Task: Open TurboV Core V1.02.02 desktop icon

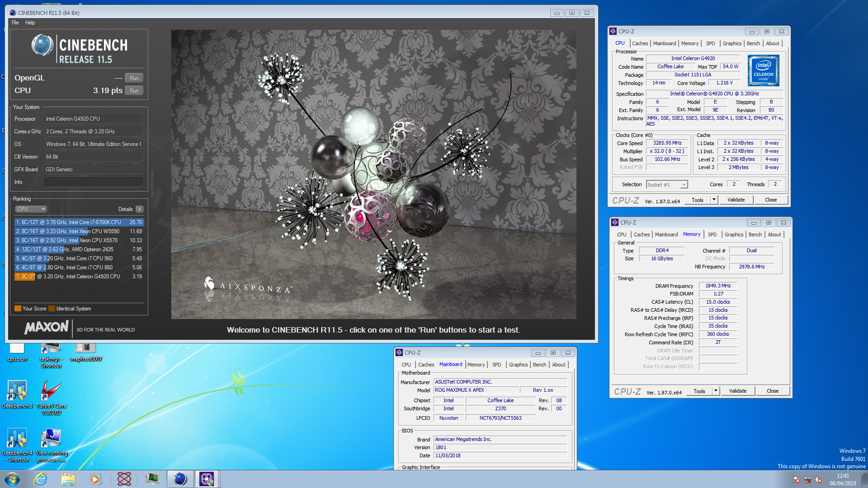Action: (51, 398)
